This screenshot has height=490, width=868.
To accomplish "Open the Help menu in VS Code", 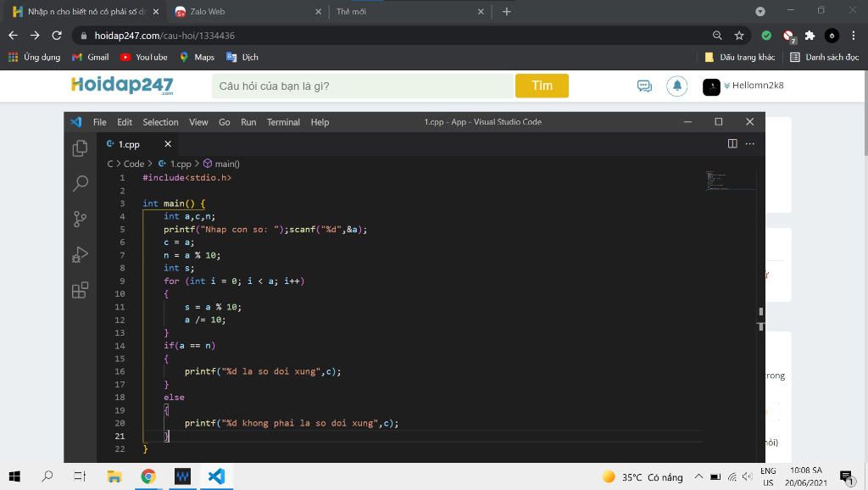I will [320, 122].
